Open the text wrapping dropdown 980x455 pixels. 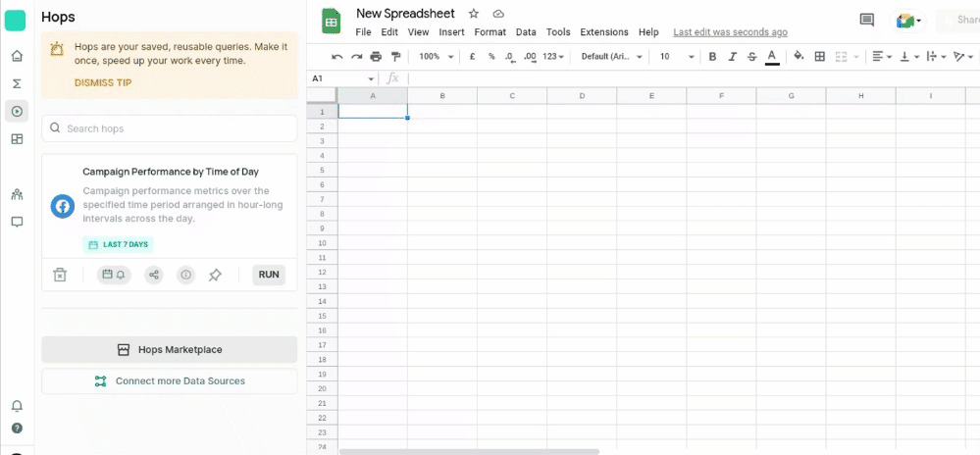936,56
